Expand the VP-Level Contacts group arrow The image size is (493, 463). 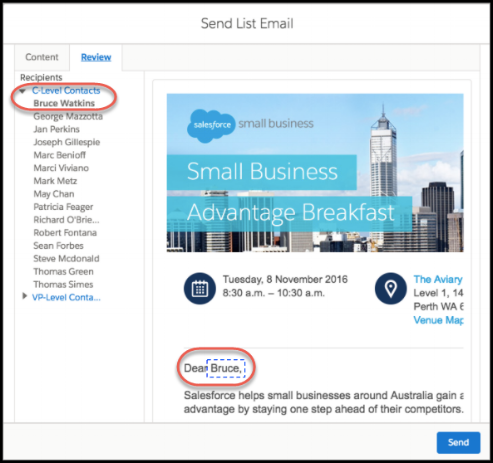24,296
